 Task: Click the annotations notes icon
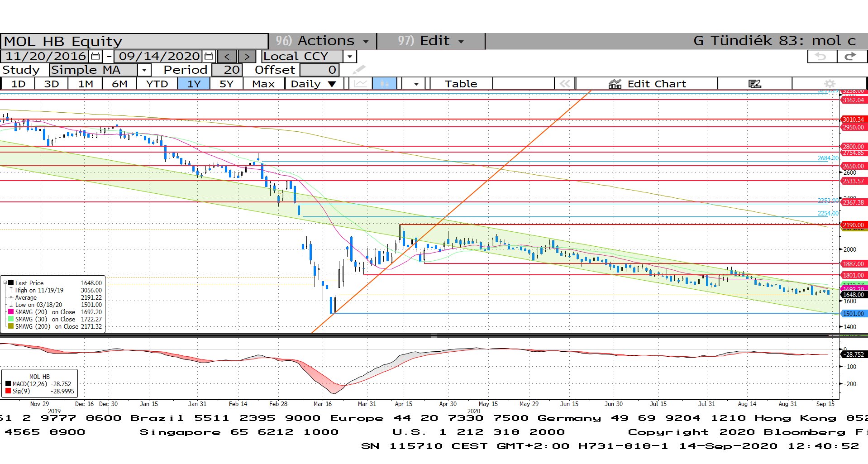754,84
